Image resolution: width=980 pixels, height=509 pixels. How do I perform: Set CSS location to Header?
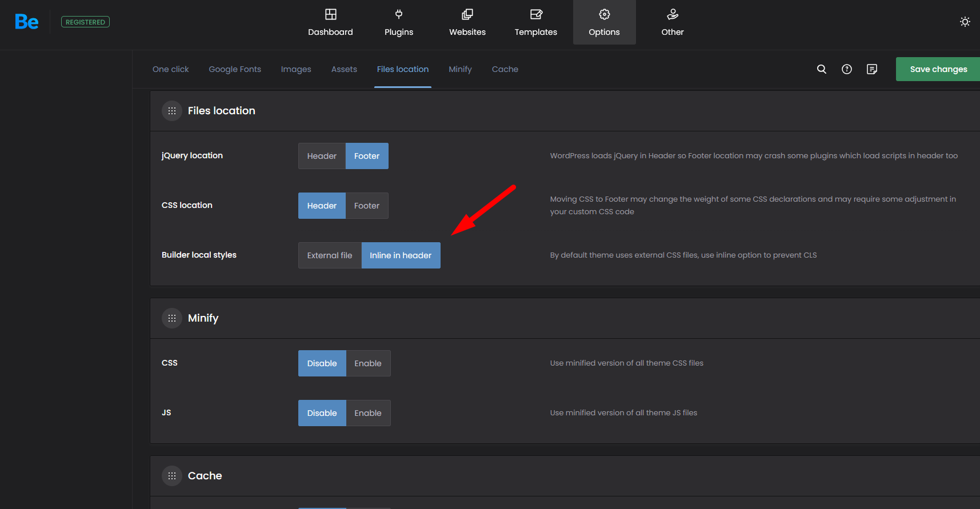tap(322, 206)
